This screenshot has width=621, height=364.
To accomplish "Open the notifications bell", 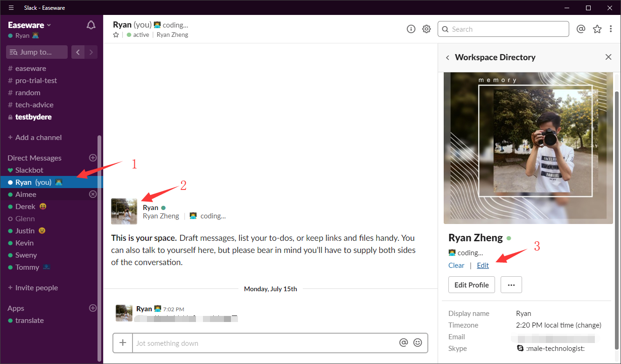I will pos(91,25).
